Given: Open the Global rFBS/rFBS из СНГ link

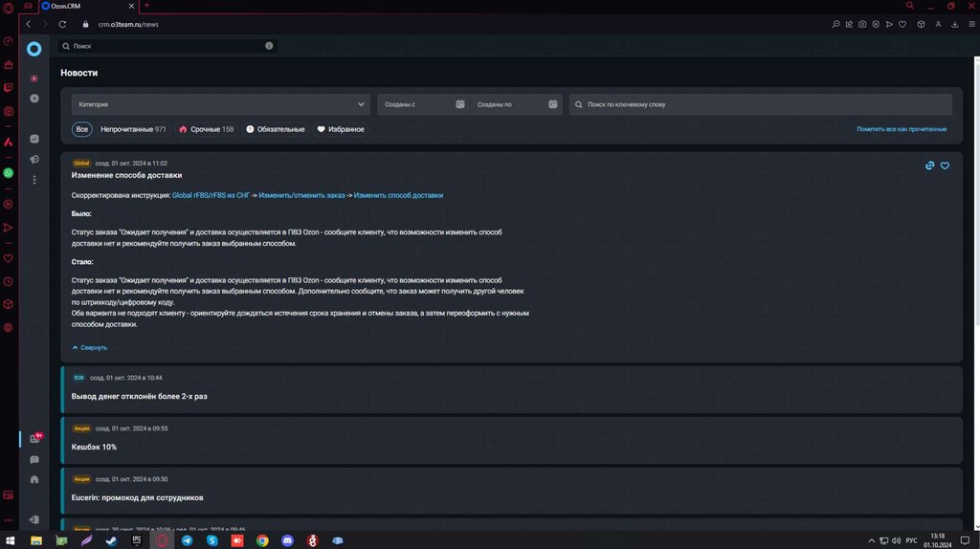Looking at the screenshot, I should 211,195.
